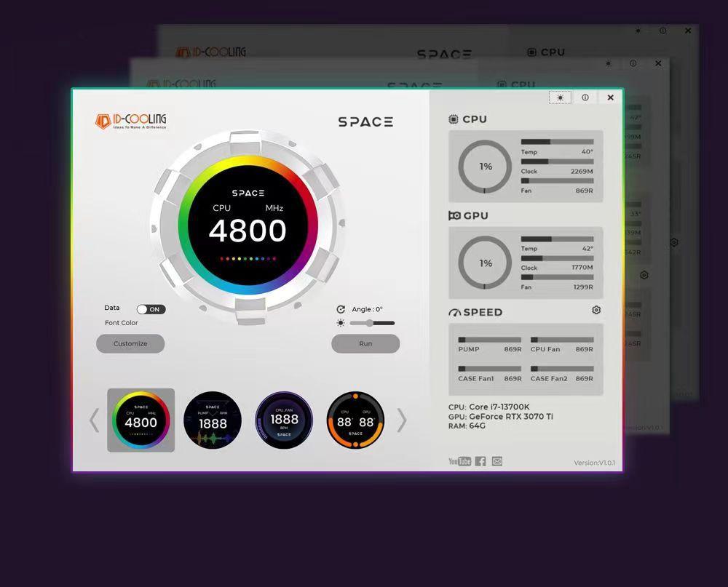
Task: Click the PUMP speed label
Action: tap(468, 349)
